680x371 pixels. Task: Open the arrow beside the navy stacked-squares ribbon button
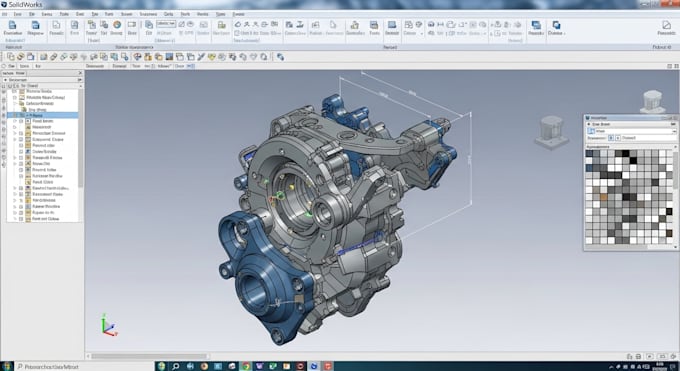coord(564,33)
